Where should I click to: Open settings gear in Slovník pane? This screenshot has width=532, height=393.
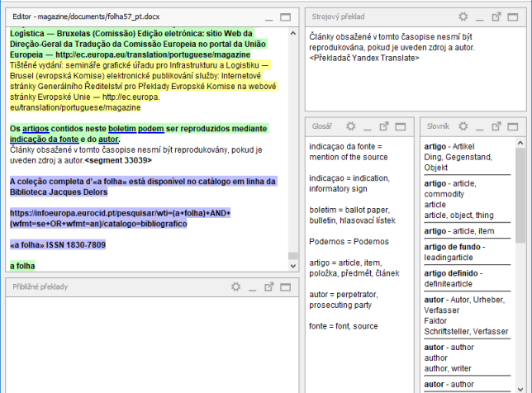coord(463,126)
